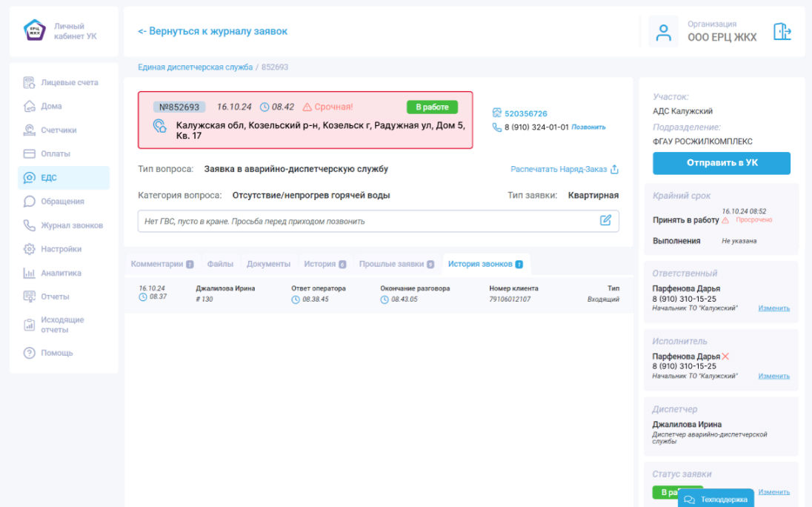Image resolution: width=812 pixels, height=507 pixels.
Task: Switch to the Комментарии tab
Action: [x=162, y=264]
